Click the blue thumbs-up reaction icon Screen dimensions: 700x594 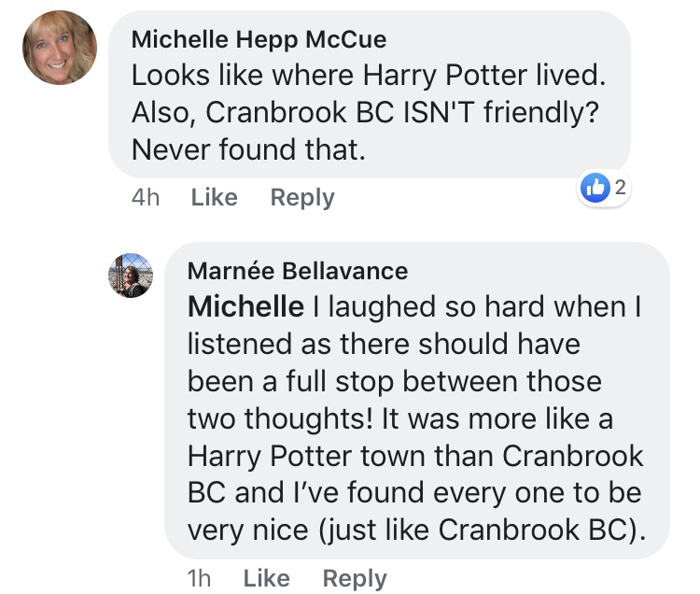pyautogui.click(x=595, y=188)
